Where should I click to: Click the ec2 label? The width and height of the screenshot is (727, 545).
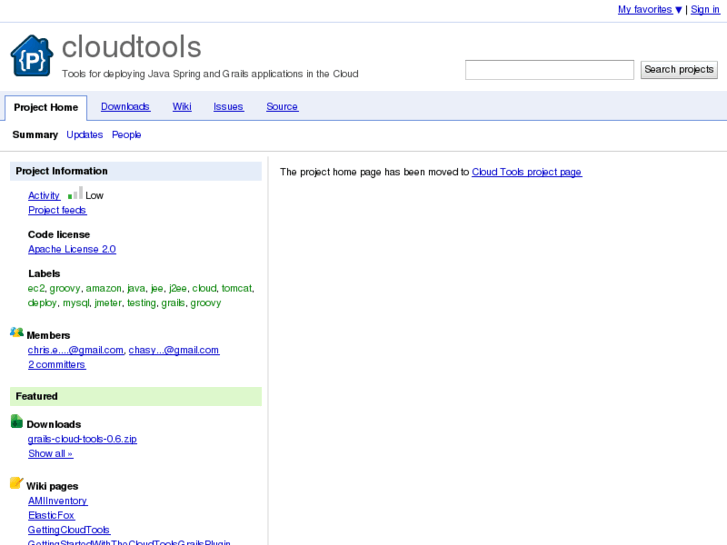click(x=37, y=288)
